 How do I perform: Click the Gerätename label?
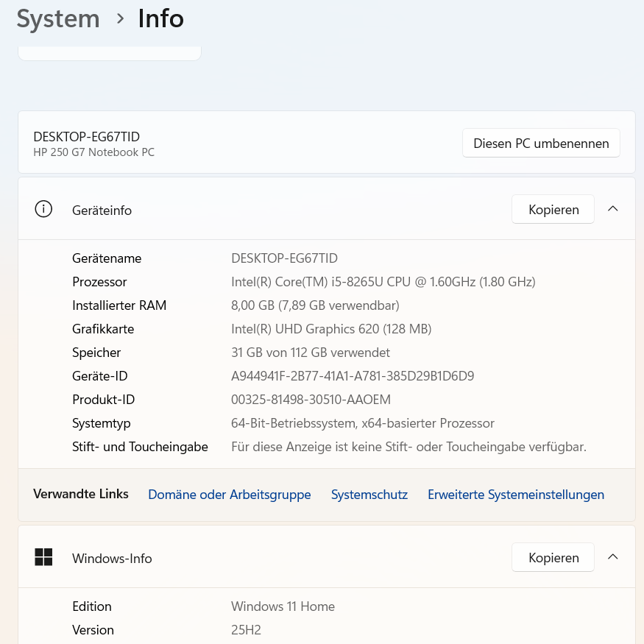point(107,258)
